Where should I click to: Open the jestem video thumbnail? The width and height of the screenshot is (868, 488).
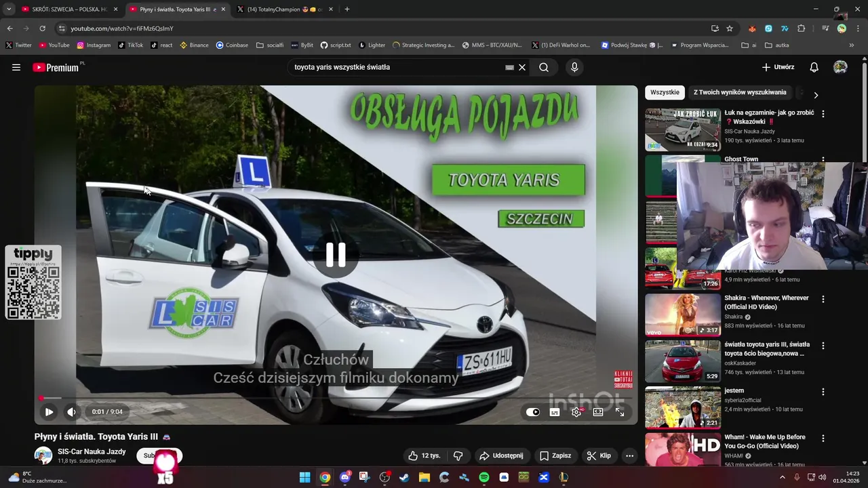pos(682,407)
